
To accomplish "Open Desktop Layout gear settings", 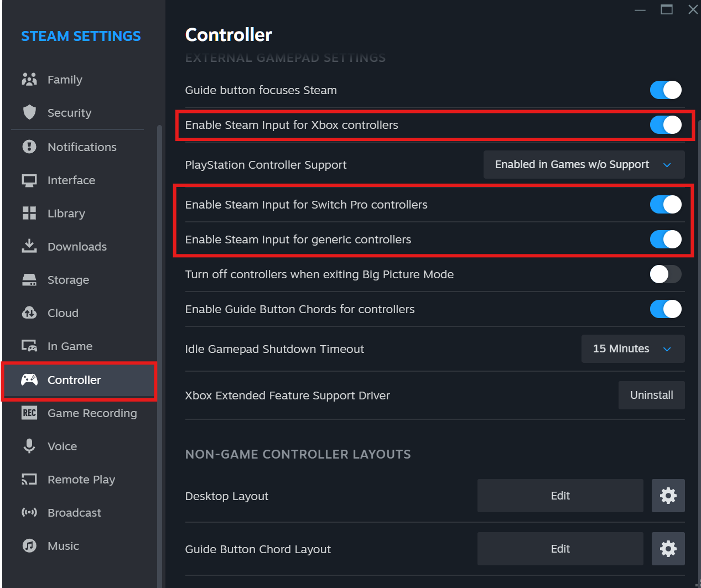I will coord(668,496).
